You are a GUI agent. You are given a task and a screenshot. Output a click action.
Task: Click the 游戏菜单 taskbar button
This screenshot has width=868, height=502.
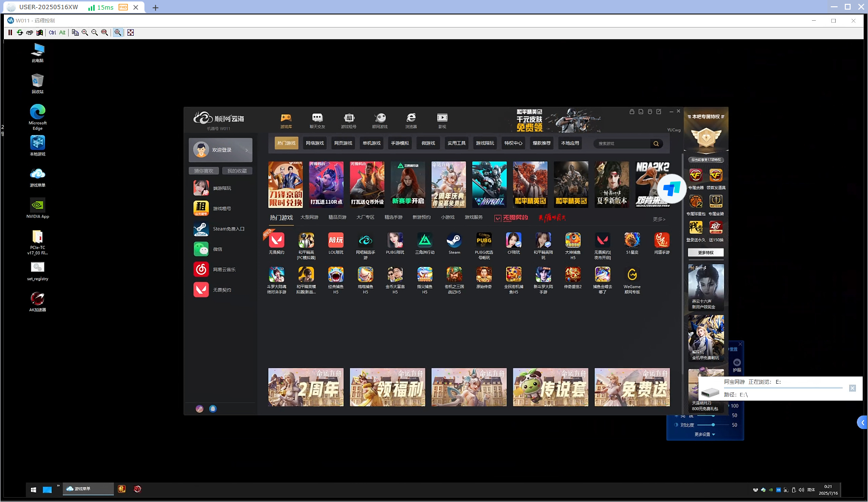click(x=89, y=489)
